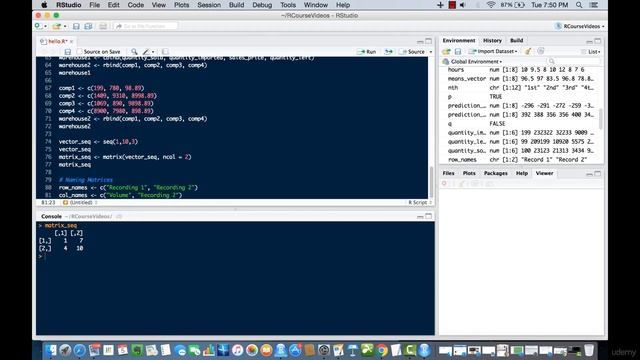Open the Apple menu
Screen dimensions: 640x360
(x=44, y=5)
